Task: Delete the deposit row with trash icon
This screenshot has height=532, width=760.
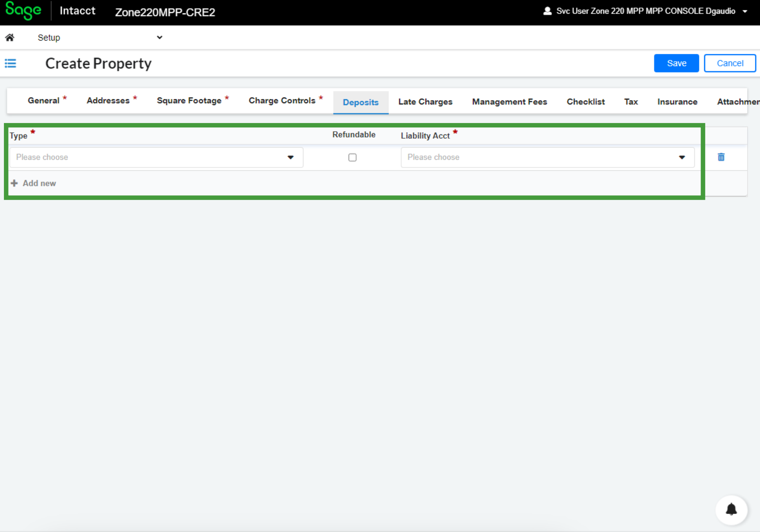Action: pos(721,157)
